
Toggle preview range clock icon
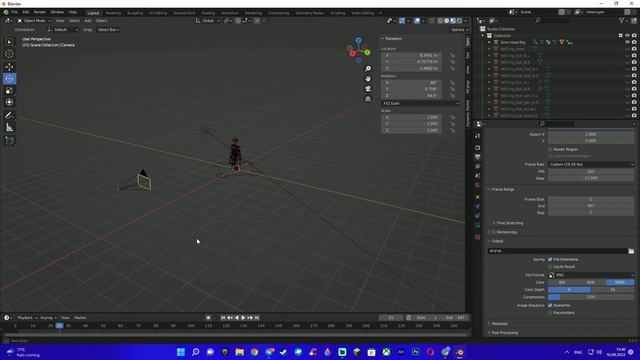click(x=409, y=318)
